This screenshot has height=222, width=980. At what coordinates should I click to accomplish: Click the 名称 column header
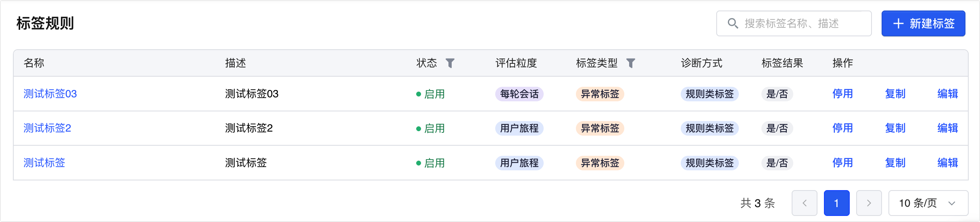34,63
